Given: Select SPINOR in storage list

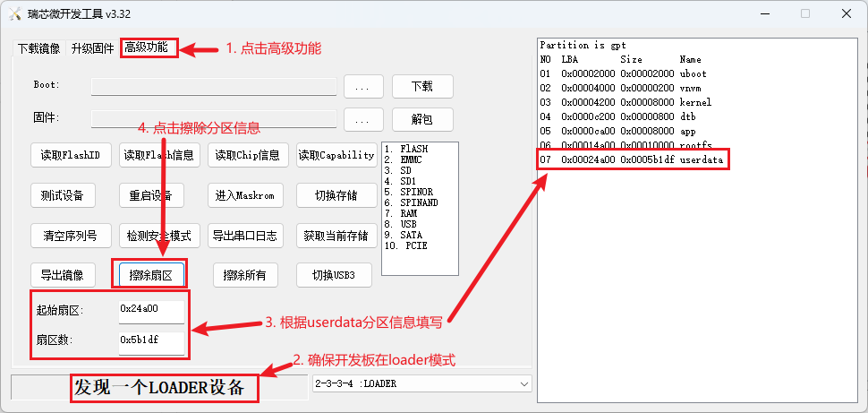Looking at the screenshot, I should [x=409, y=192].
